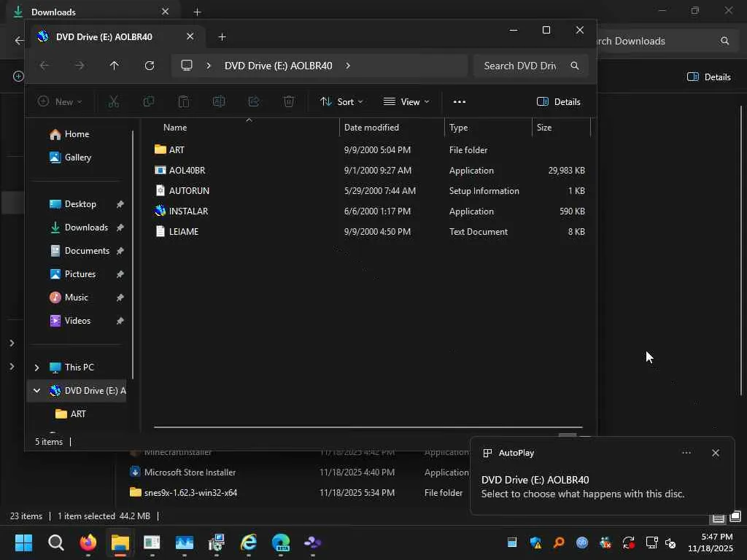Screen dimensions: 747x560
Task: Open Videos in the navigation pane
Action: [77, 321]
